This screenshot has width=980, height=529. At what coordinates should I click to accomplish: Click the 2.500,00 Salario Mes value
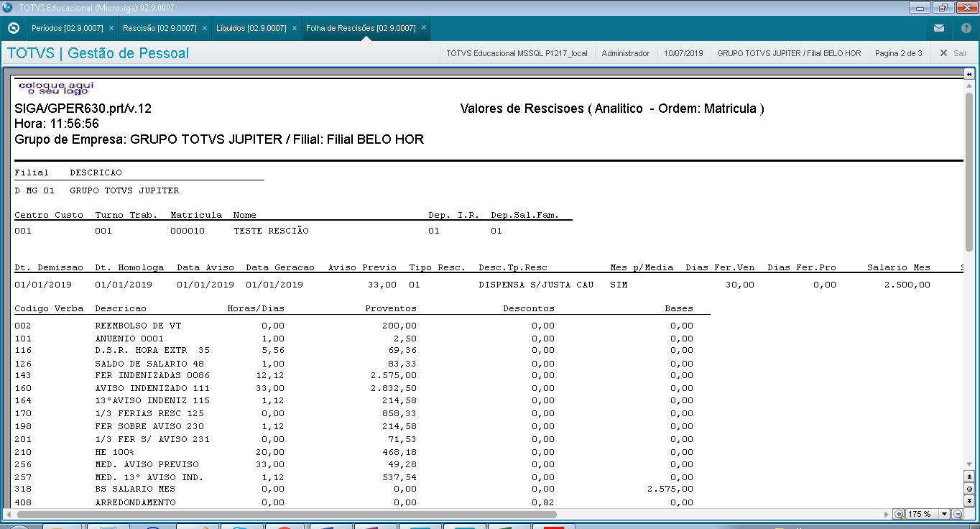907,285
